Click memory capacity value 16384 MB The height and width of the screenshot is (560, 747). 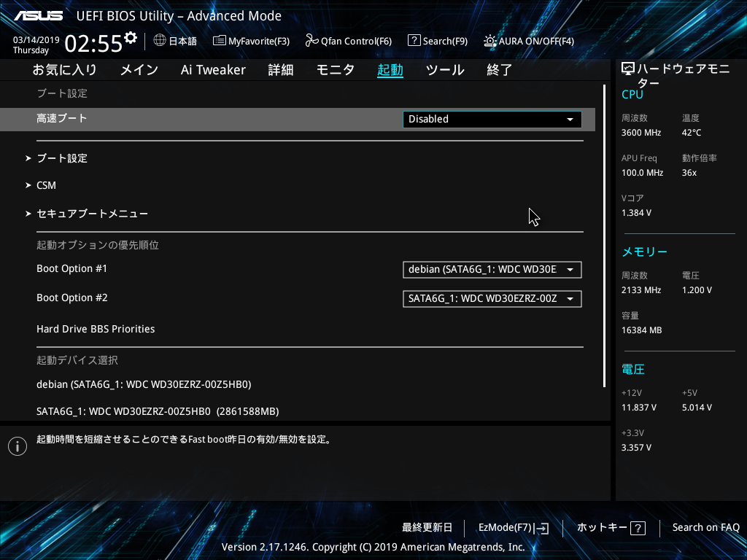[642, 330]
